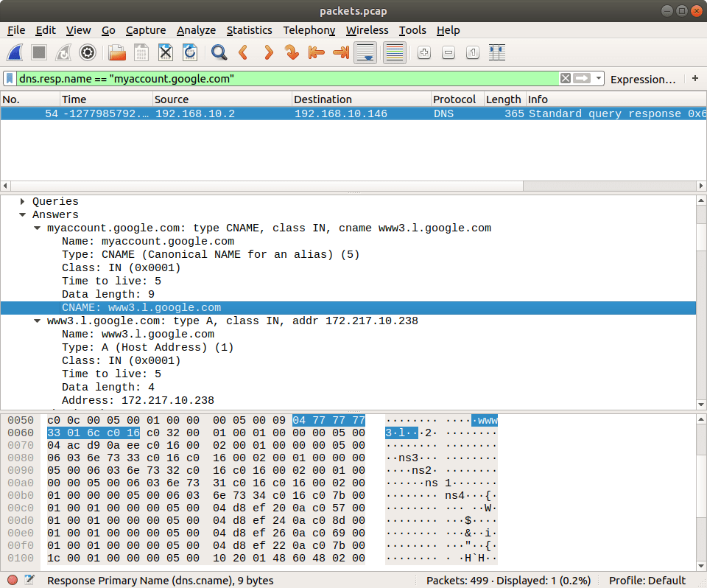Open expert information from status bar circle
707x588 pixels.
[x=12, y=581]
